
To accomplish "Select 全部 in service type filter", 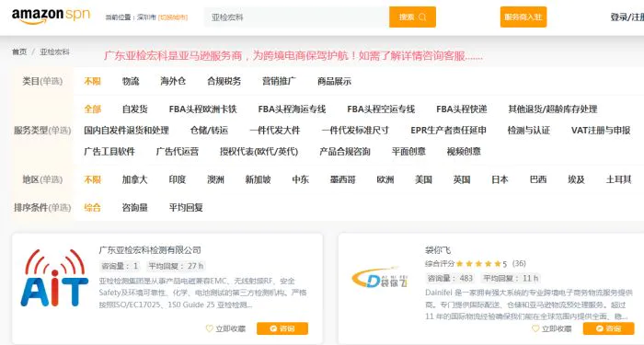I will 92,109.
